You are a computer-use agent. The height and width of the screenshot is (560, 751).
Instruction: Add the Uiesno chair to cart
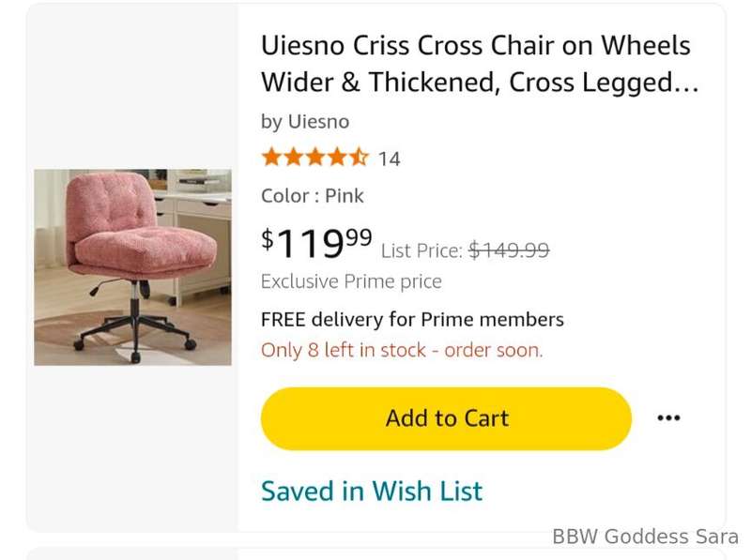pos(446,418)
